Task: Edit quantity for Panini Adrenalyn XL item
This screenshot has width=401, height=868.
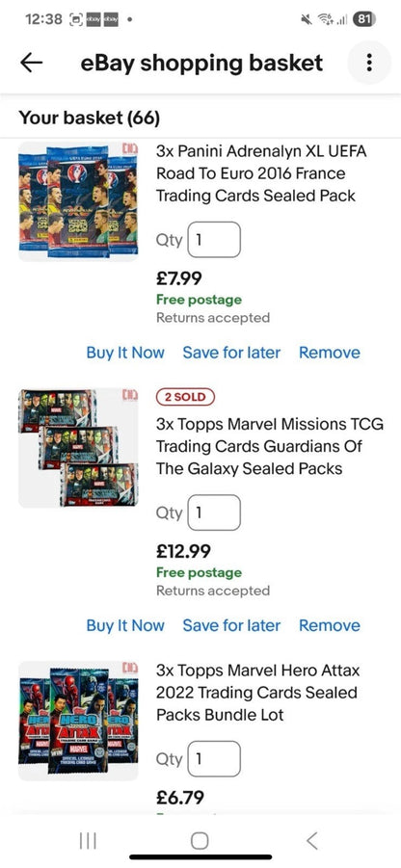Action: [x=214, y=240]
